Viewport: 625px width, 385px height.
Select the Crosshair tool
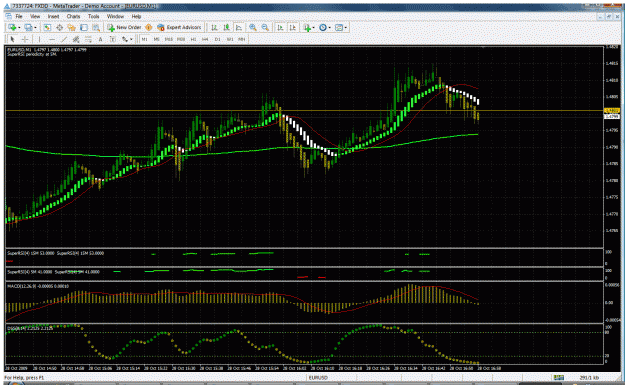point(25,39)
